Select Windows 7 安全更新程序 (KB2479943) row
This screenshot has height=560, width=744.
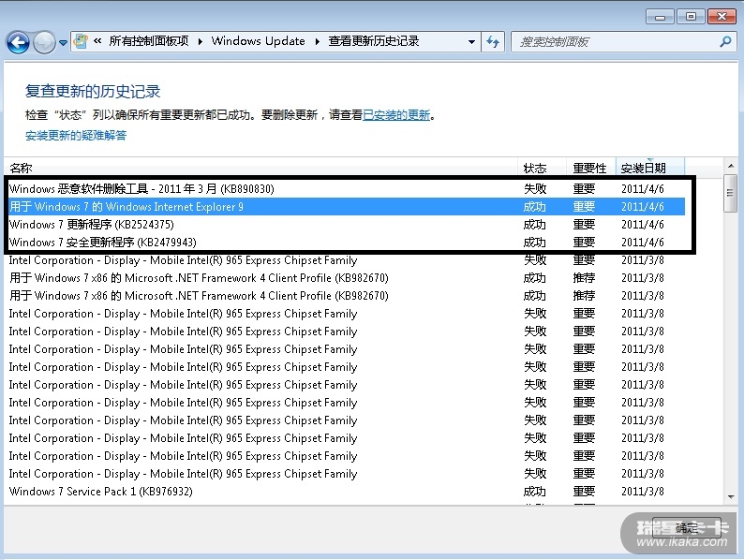(347, 243)
